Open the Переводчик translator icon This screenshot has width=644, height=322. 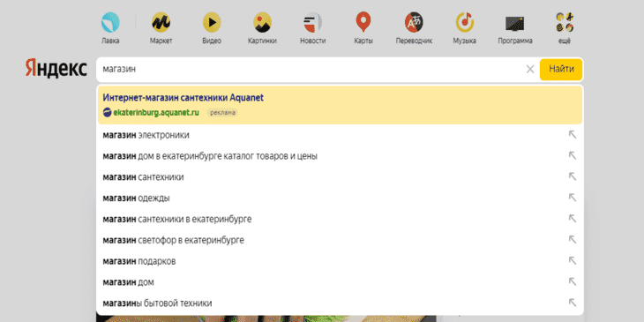(x=414, y=22)
